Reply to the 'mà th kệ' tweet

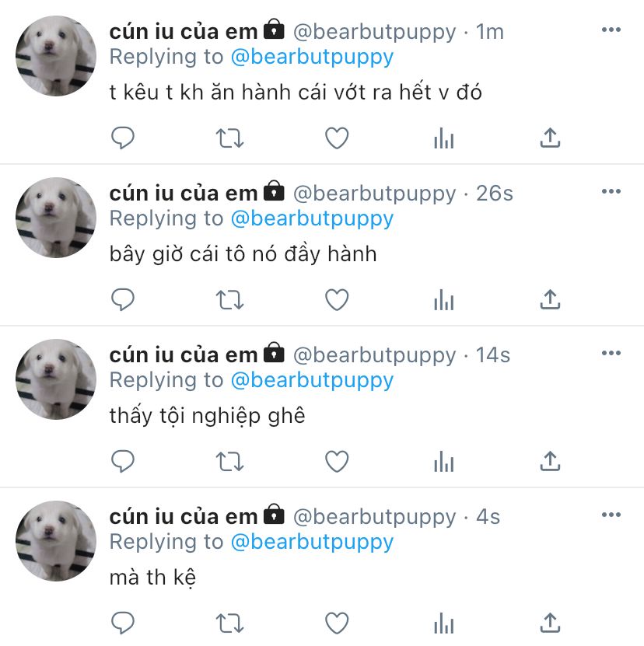click(123, 623)
